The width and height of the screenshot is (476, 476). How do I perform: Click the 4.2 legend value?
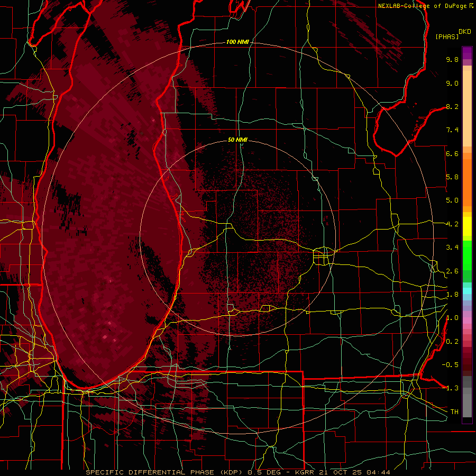tap(452, 224)
